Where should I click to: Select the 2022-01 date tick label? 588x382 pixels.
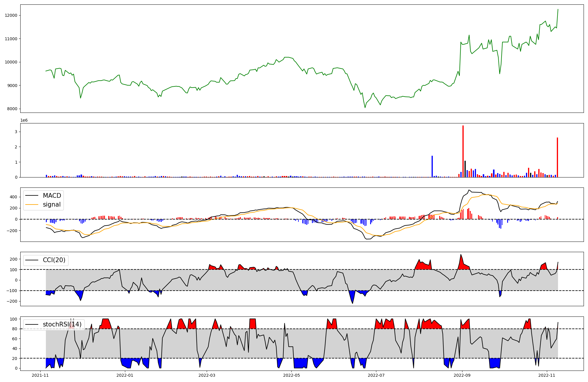pos(125,375)
